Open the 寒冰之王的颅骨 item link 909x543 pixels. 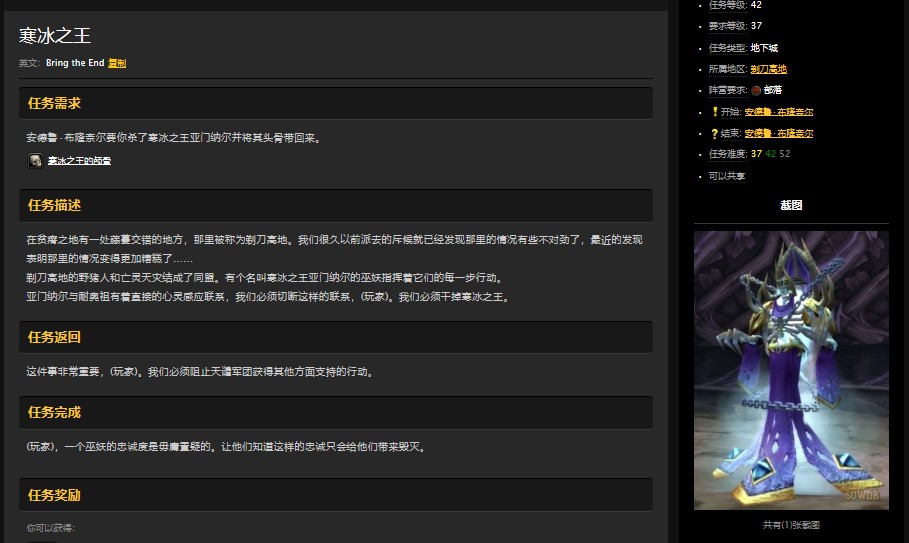click(79, 160)
